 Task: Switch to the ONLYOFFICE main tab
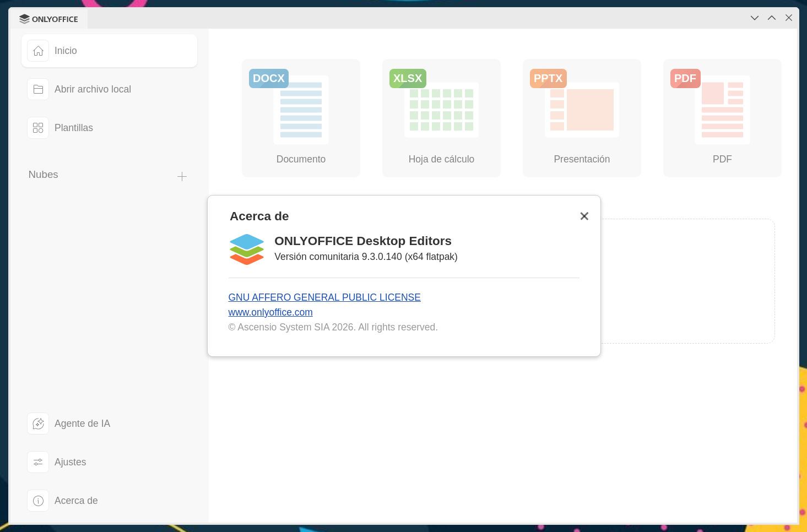coord(48,18)
